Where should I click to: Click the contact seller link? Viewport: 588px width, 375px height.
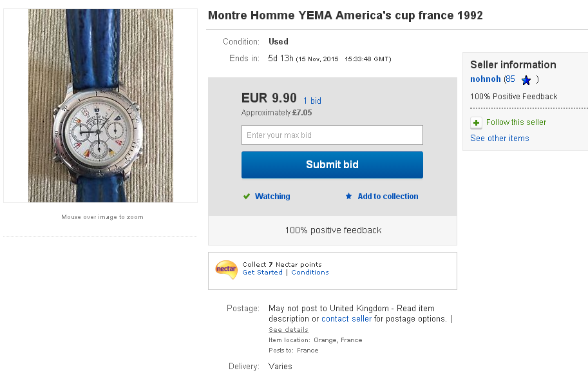346,319
